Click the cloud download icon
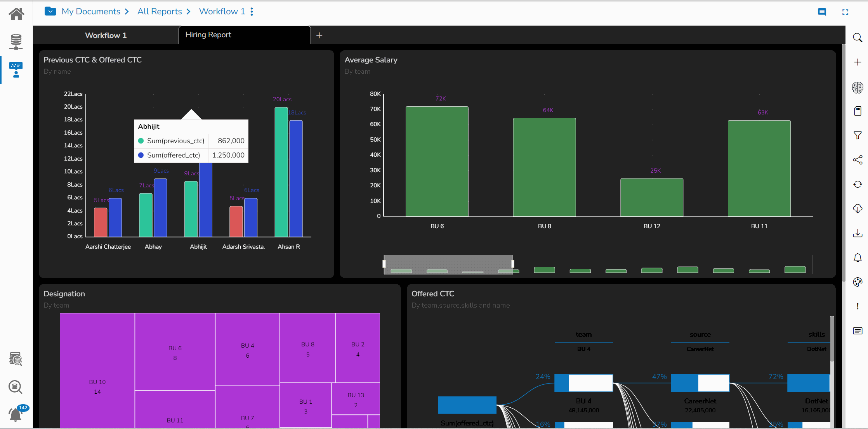Image resolution: width=868 pixels, height=429 pixels. 858,209
